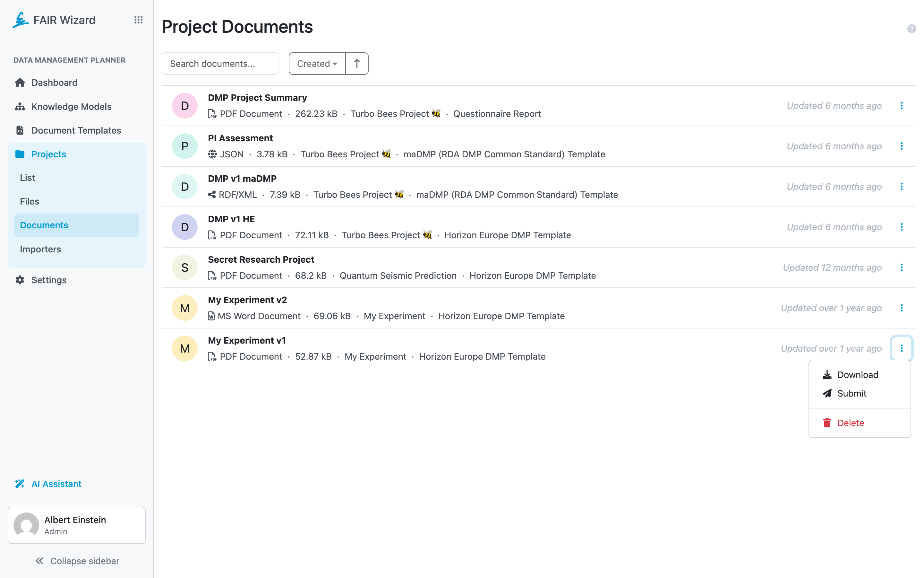
Task: Click the MS Word icon in My Experiment v2 row
Action: pyautogui.click(x=211, y=316)
